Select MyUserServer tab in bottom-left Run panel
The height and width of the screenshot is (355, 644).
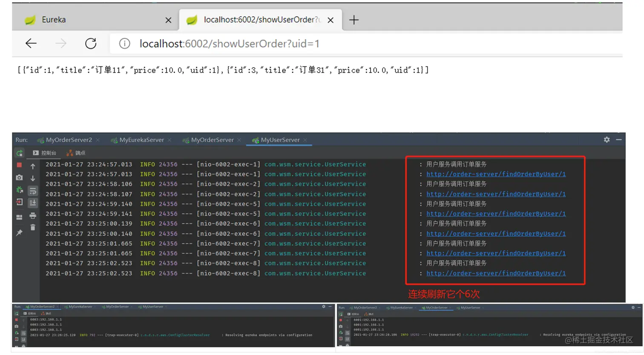tap(153, 306)
